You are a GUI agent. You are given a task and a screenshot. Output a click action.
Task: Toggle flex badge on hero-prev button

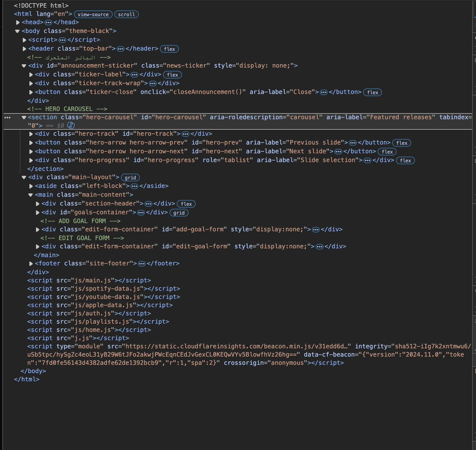402,143
